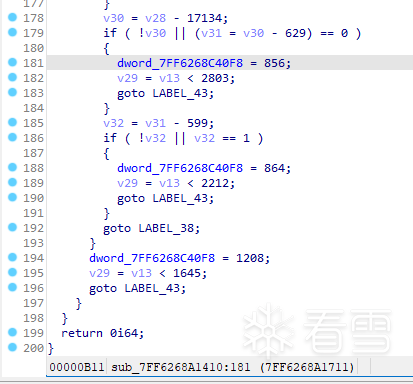Image resolution: width=413 pixels, height=384 pixels.
Task: Click constant 1645 on line 195
Action: point(187,273)
